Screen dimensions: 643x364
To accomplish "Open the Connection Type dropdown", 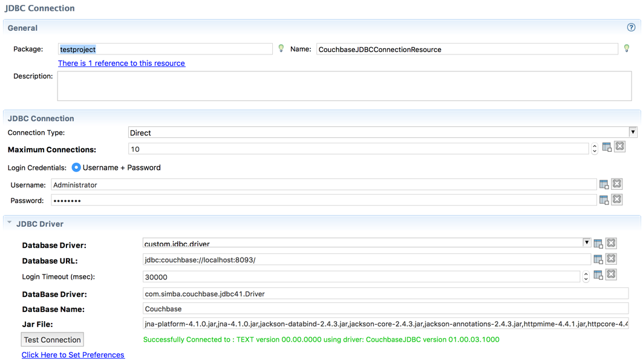I will pyautogui.click(x=633, y=132).
